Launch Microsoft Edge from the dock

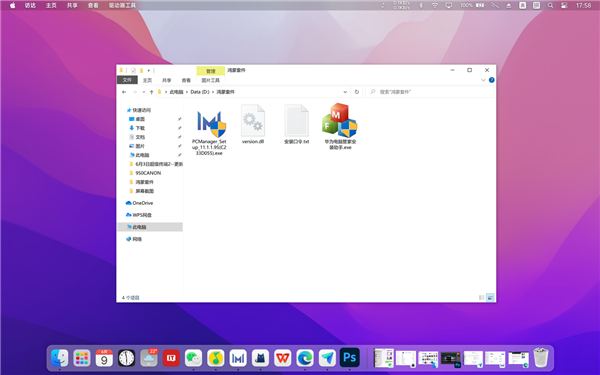305,358
